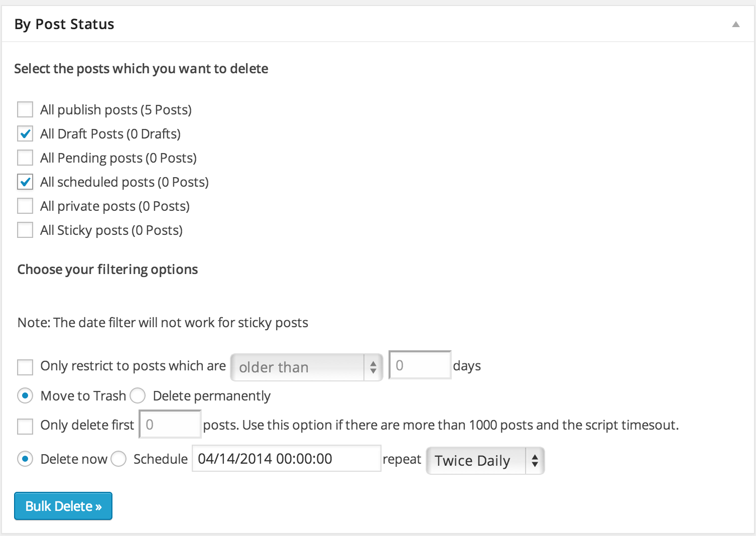Click the schedule date and time field

coord(287,458)
